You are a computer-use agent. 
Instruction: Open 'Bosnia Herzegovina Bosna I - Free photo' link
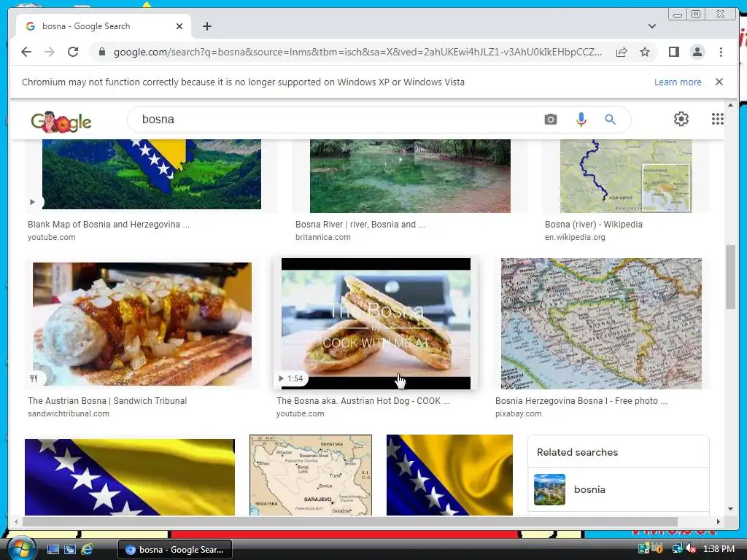pyautogui.click(x=581, y=401)
